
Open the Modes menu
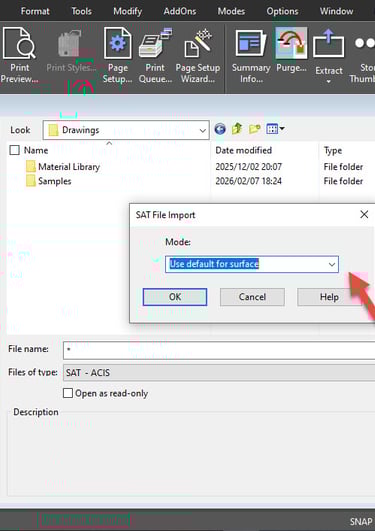click(x=231, y=11)
